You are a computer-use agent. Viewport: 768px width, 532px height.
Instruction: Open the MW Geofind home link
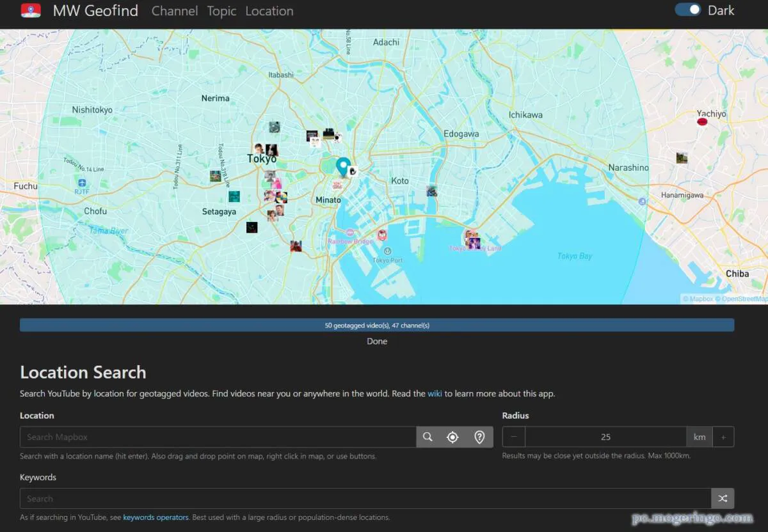95,11
